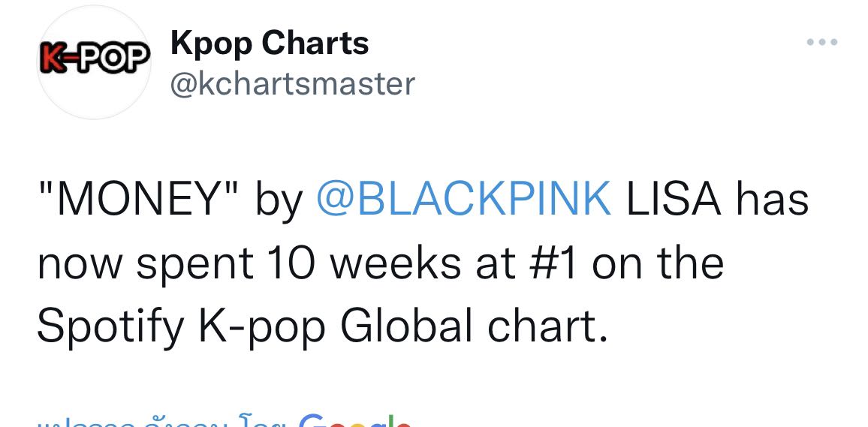Click the "chart." word ending the tweet

tap(547, 326)
